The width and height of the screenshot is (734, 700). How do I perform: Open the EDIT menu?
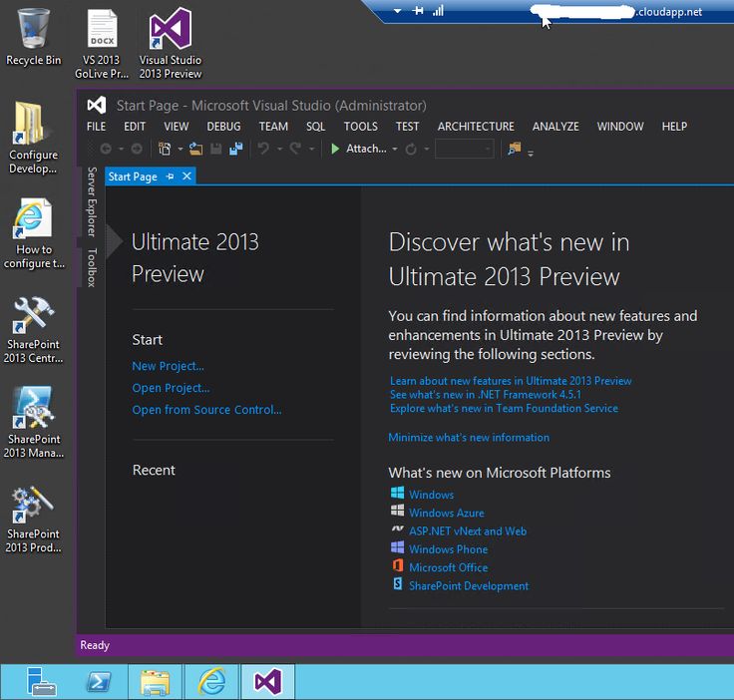coord(135,127)
